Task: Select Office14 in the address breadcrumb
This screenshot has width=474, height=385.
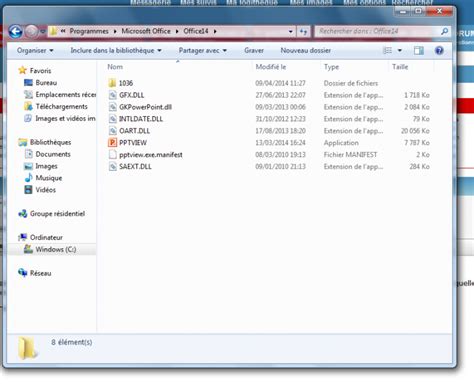Action: click(x=196, y=31)
